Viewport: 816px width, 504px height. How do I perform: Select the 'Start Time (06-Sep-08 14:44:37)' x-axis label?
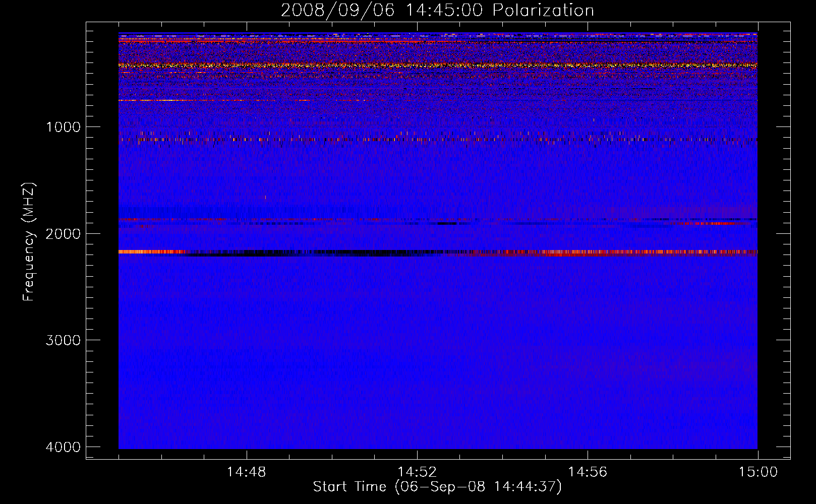pyautogui.click(x=437, y=487)
